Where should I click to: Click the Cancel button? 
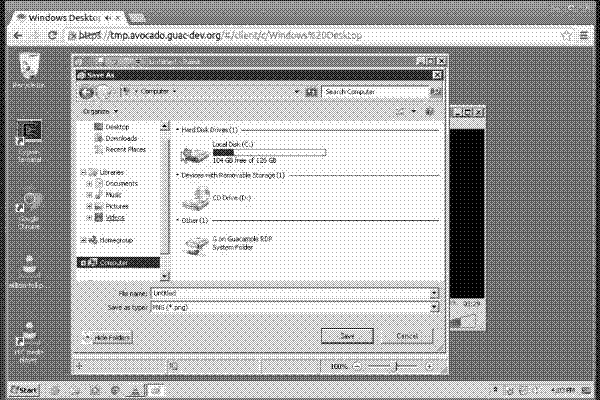(x=407, y=336)
